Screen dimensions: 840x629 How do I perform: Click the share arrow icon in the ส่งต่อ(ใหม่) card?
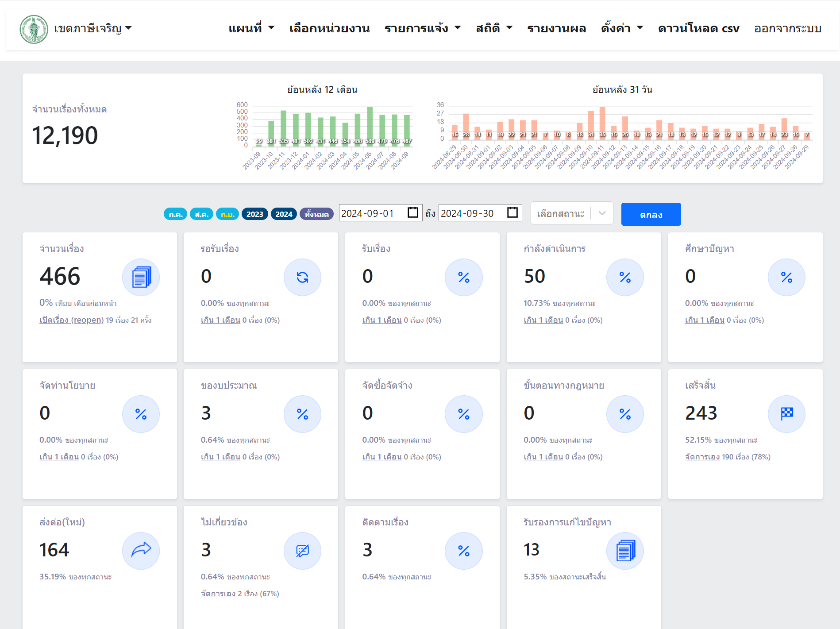pos(141,551)
